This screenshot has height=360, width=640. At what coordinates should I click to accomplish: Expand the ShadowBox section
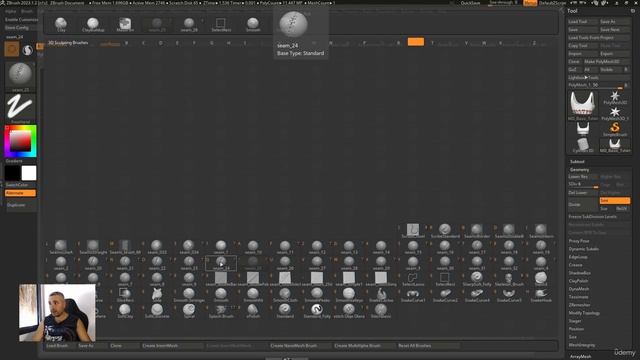(580, 273)
